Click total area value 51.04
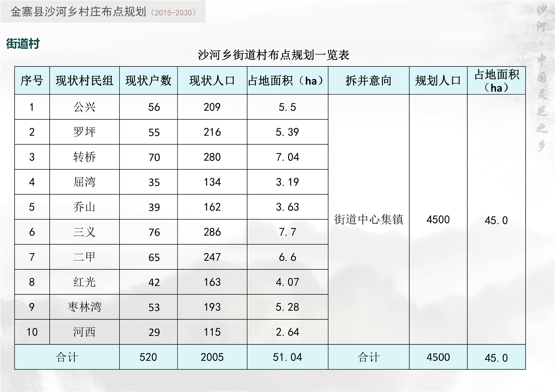555x392 pixels. (287, 357)
